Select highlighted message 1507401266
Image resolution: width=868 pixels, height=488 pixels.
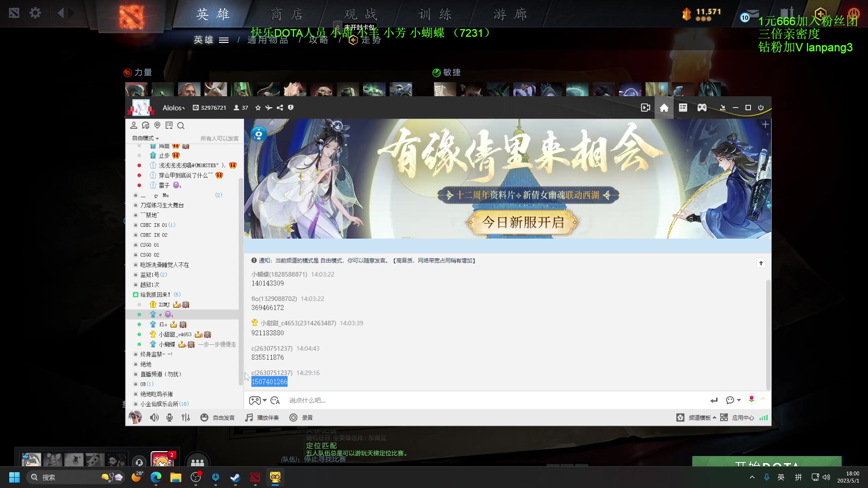269,382
